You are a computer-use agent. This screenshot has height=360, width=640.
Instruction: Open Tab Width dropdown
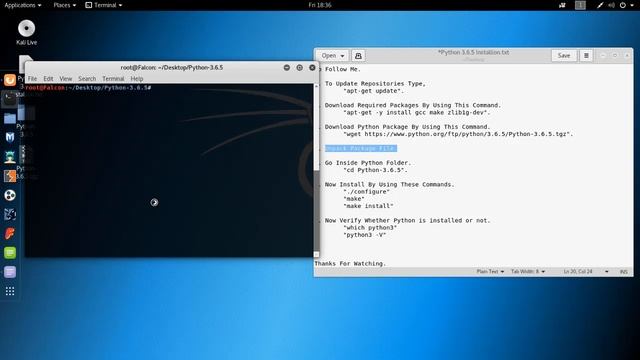pyautogui.click(x=528, y=271)
